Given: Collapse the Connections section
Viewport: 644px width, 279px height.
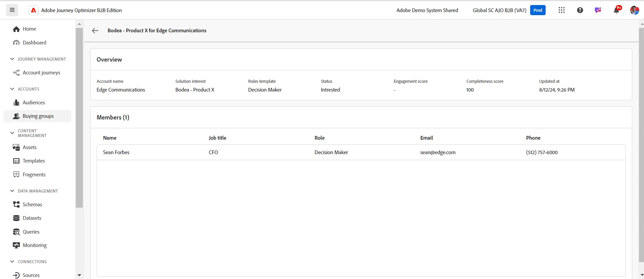Looking at the screenshot, I should pos(12,261).
